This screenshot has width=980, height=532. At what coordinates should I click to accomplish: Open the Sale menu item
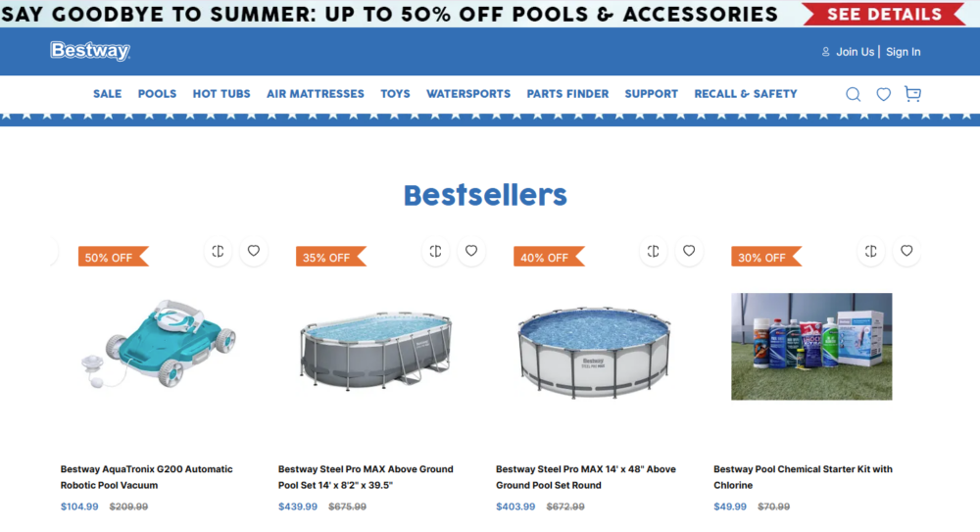pyautogui.click(x=108, y=94)
